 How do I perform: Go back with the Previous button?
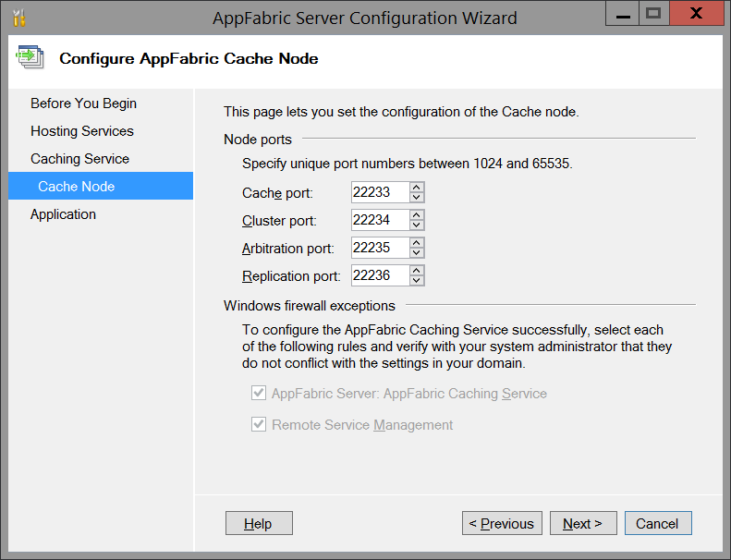tap(502, 523)
